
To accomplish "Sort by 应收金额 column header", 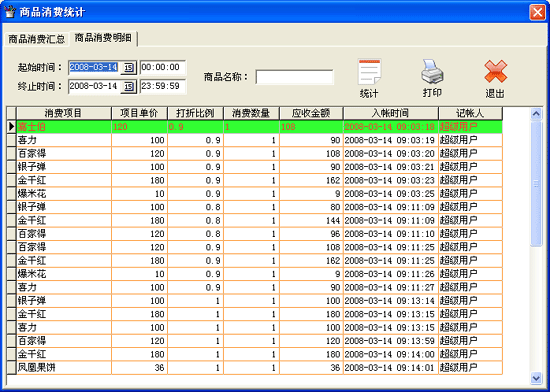I will click(311, 113).
